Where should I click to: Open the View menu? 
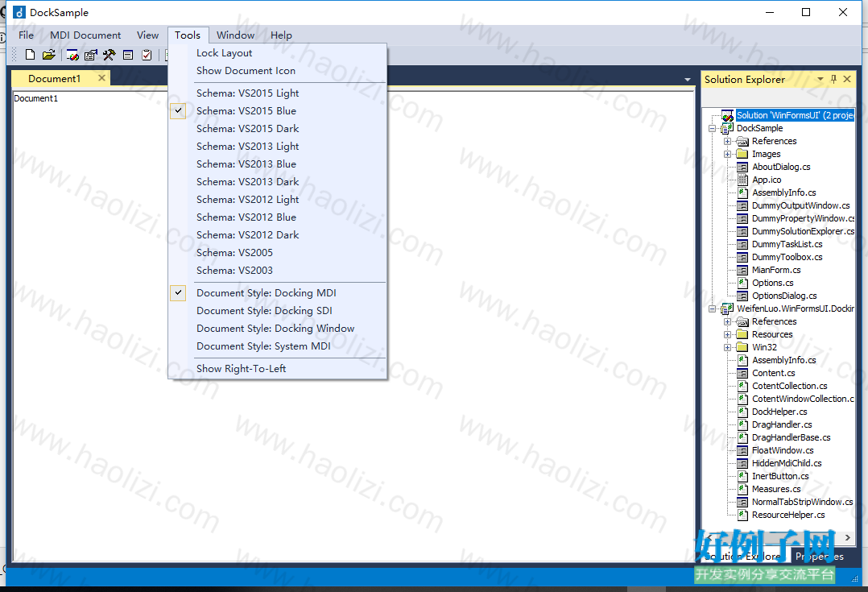coord(148,35)
